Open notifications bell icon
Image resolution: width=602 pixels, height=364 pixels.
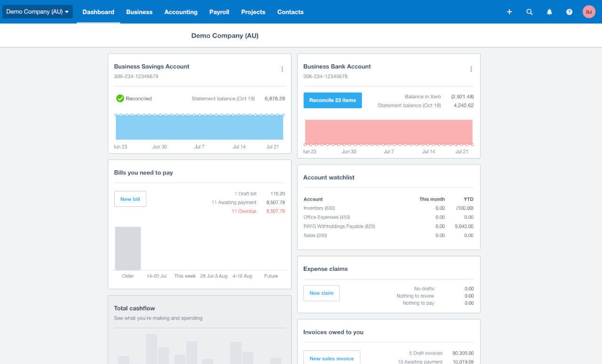click(549, 12)
